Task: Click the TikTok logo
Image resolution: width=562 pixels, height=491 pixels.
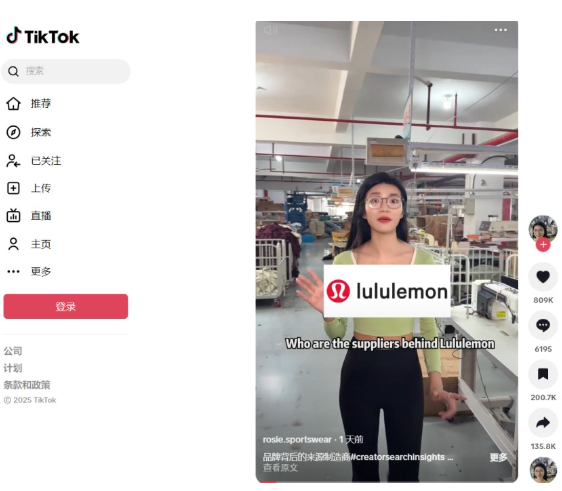Action: coord(43,36)
